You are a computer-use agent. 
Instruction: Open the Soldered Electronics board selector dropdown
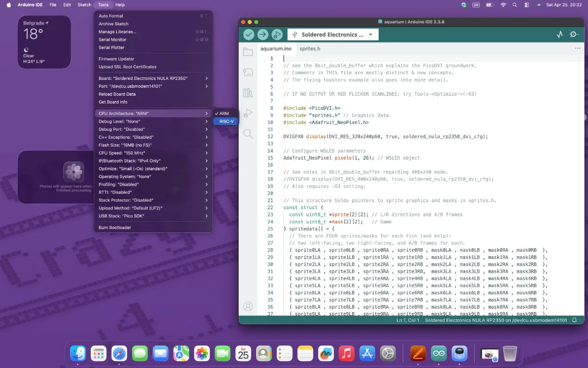click(333, 34)
